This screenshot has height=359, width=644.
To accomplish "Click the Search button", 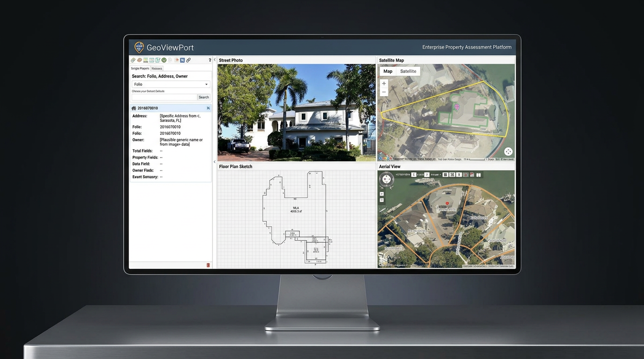I will click(x=204, y=97).
